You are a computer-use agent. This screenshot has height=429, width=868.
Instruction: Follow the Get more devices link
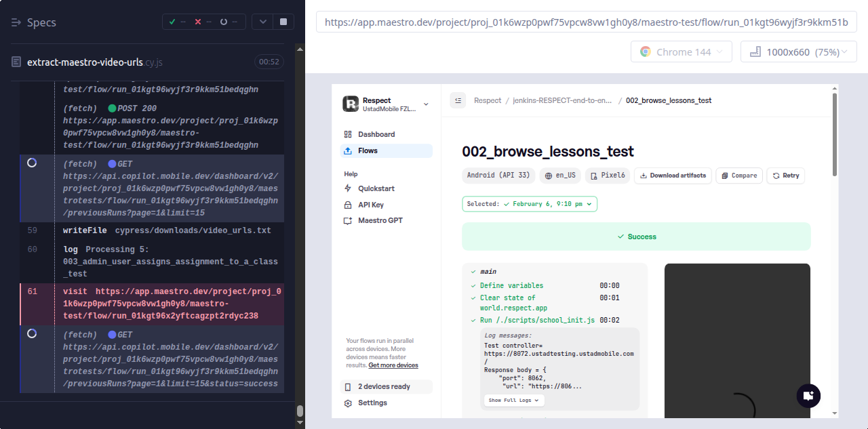point(393,365)
